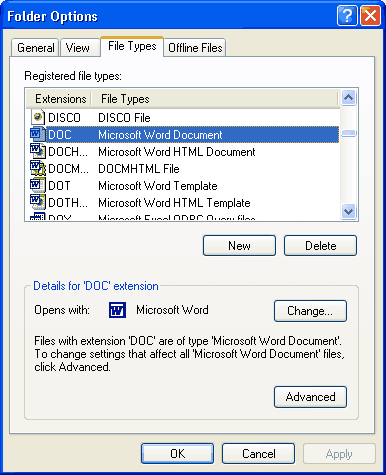Select the Microsoft Word HTML Document row text

click(x=177, y=152)
